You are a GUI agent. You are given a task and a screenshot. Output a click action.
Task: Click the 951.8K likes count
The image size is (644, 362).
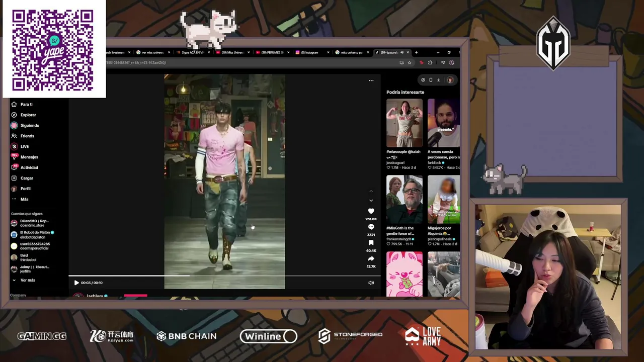371,219
